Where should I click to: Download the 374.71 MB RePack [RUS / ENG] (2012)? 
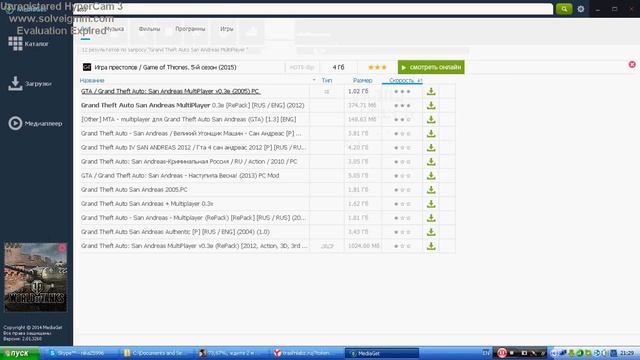(431, 105)
